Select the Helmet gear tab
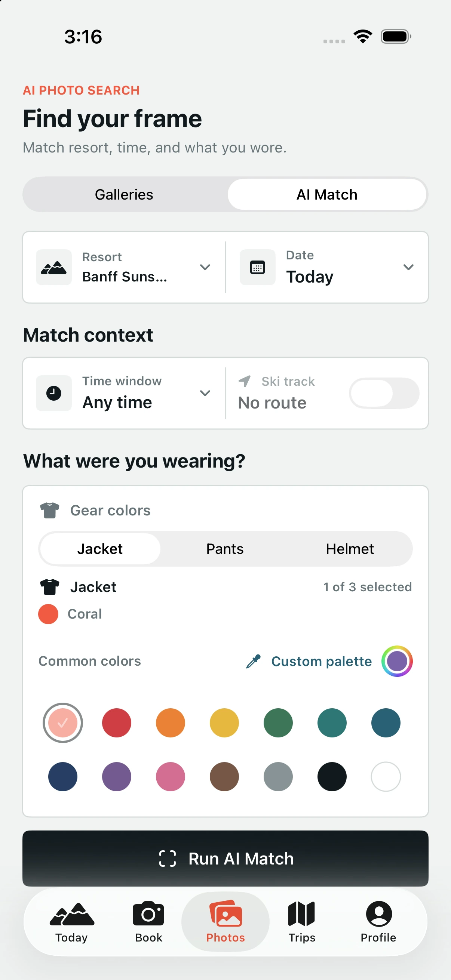 coord(350,549)
